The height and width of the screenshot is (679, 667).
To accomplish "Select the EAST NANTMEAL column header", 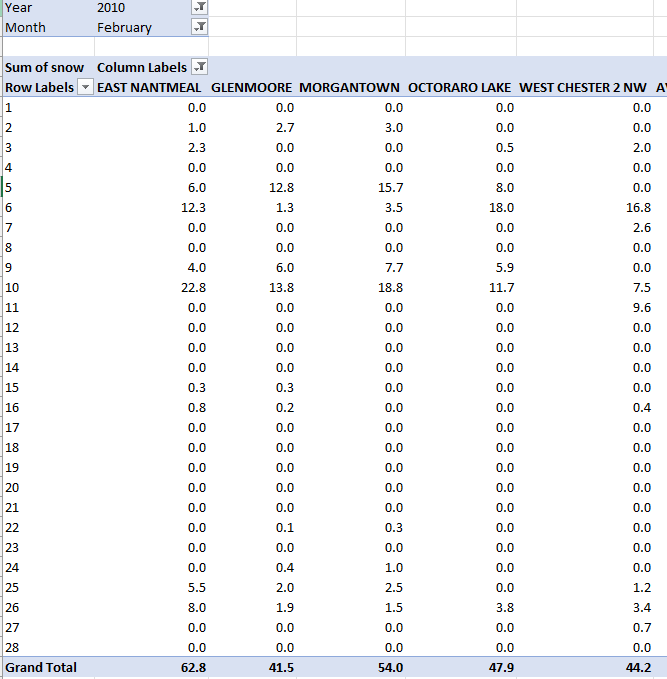I will click(x=150, y=87).
